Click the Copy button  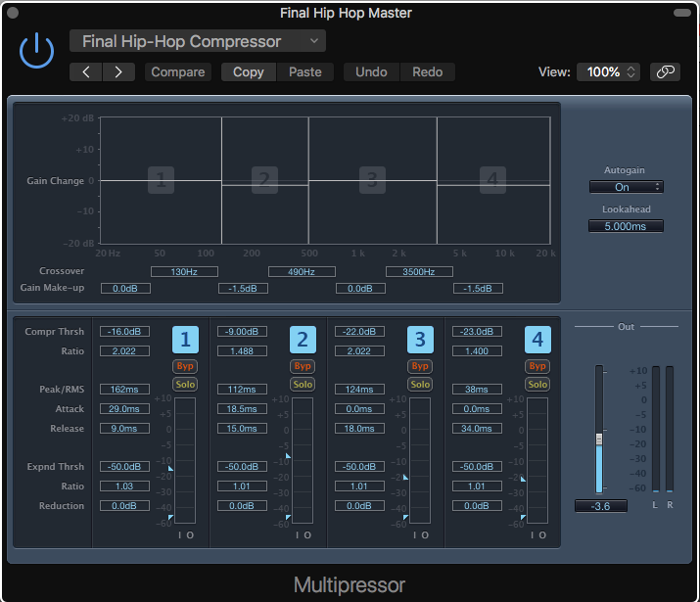tap(249, 71)
